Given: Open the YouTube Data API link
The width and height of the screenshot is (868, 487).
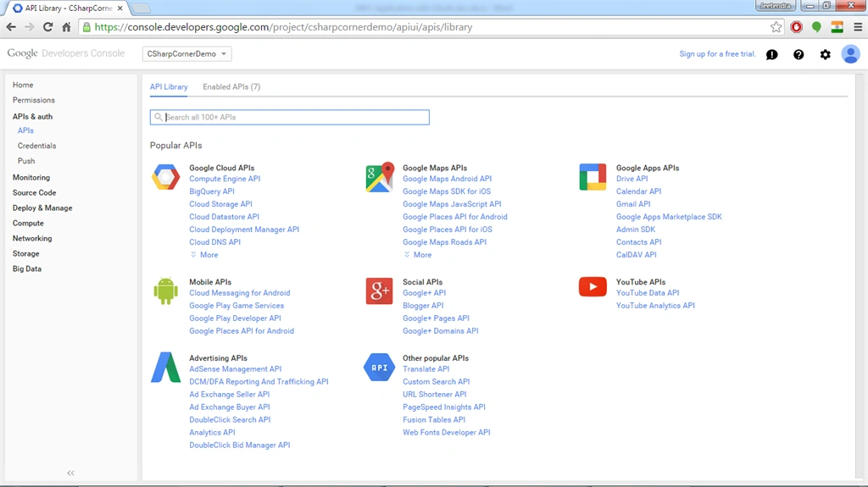Looking at the screenshot, I should (647, 293).
